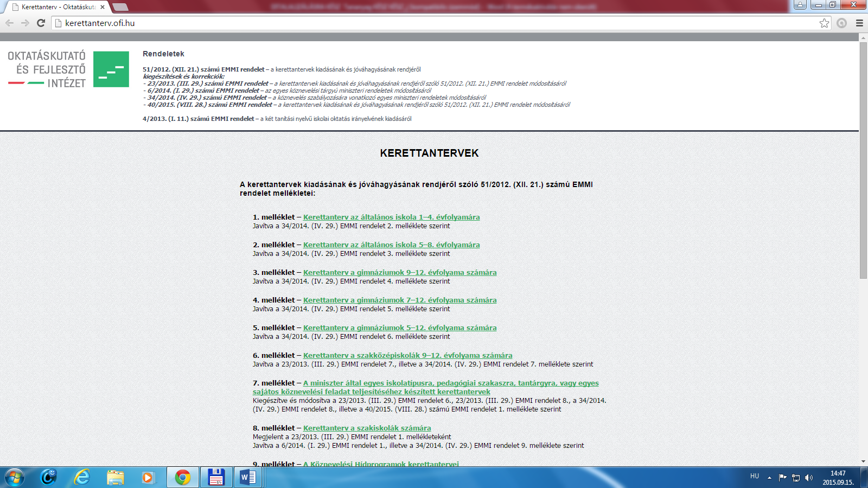Click the 6/2014. (I. 29.) számú EMMI rendelet text

pyautogui.click(x=203, y=91)
